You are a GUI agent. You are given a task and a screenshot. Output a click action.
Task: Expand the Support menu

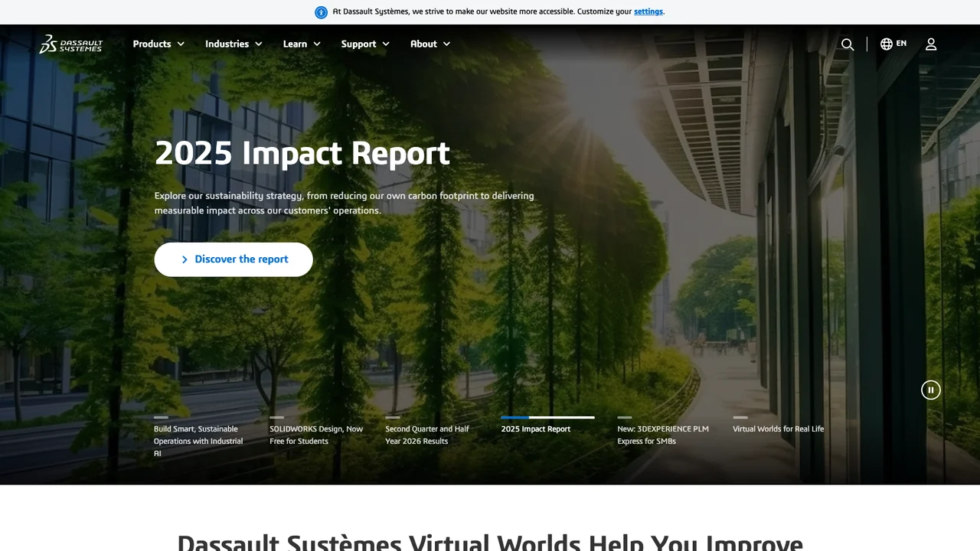pyautogui.click(x=365, y=44)
